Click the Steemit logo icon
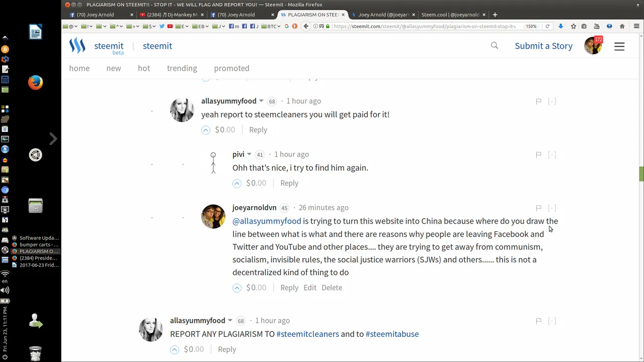Viewport: 644px width, 362px height. pos(77,46)
